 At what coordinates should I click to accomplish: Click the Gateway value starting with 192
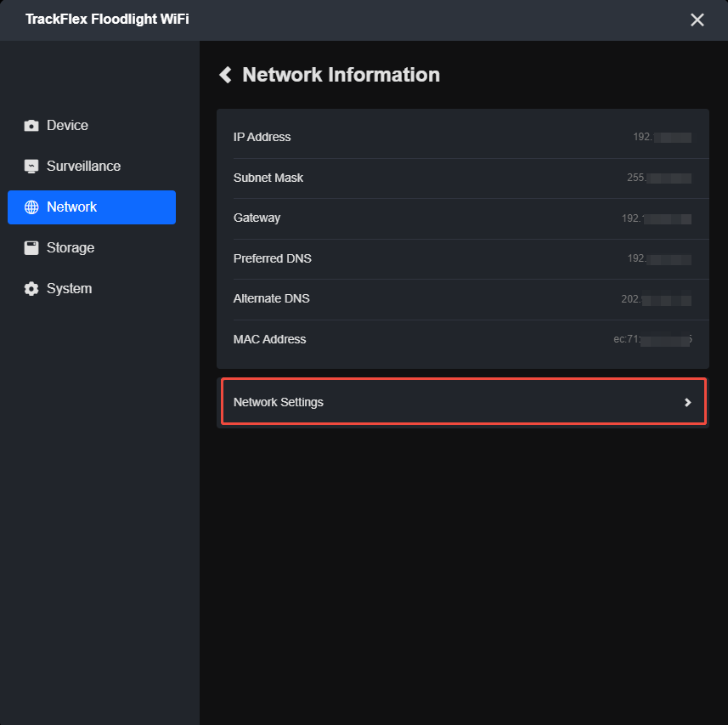657,218
